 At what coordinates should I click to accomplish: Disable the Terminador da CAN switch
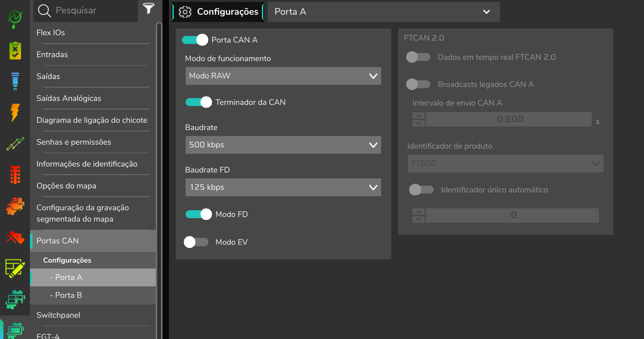tap(199, 102)
